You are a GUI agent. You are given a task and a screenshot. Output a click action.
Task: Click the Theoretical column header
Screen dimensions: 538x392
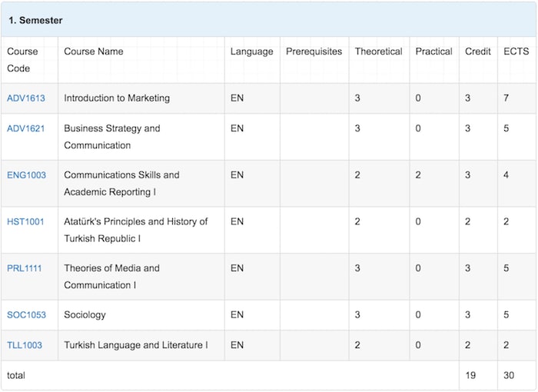point(378,51)
